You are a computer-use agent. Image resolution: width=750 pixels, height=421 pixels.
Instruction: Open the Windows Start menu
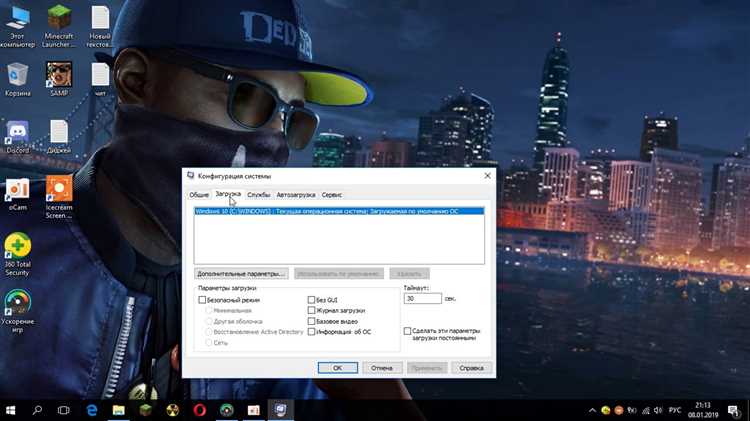(11, 410)
